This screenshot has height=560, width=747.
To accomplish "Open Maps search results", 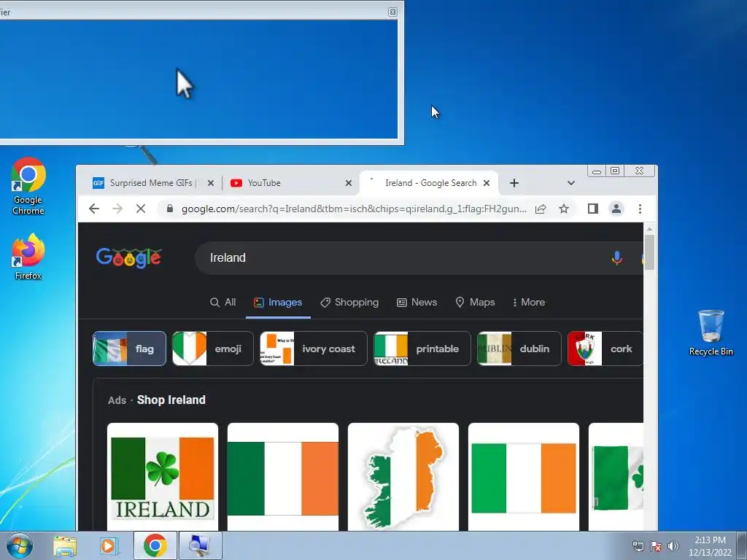I will click(475, 302).
